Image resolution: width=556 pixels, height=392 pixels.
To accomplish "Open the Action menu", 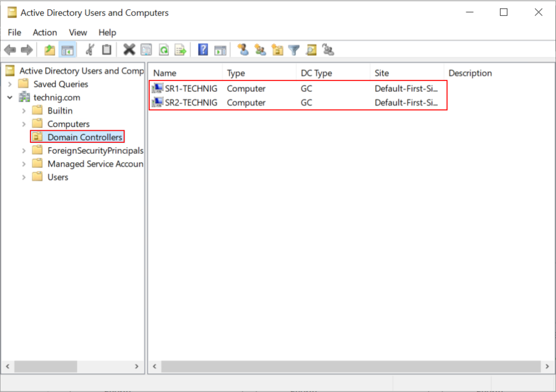I will 45,33.
